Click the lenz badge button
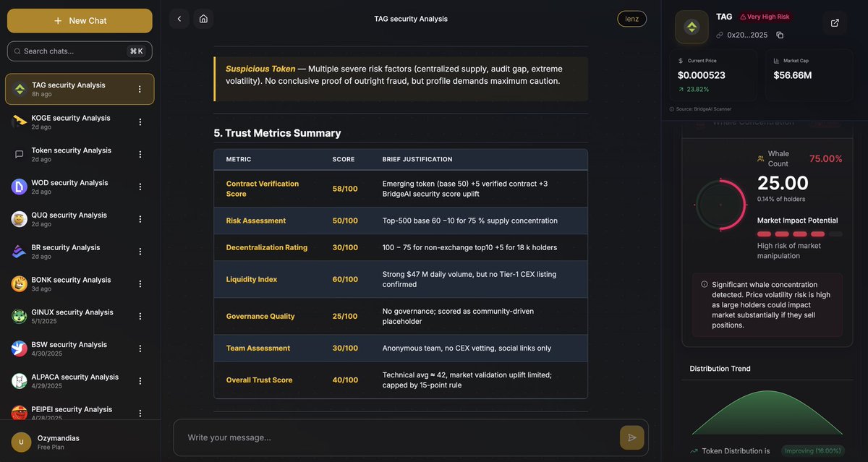 [631, 19]
